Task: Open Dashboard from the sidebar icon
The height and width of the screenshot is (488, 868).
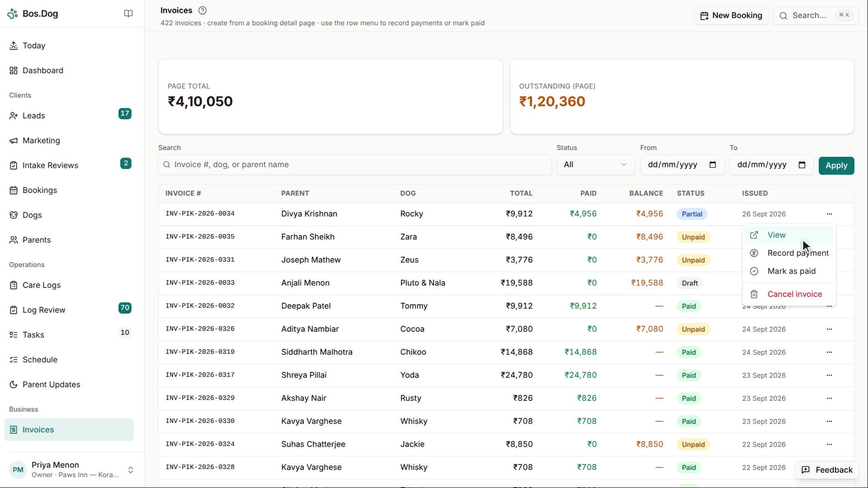Action: [14, 70]
